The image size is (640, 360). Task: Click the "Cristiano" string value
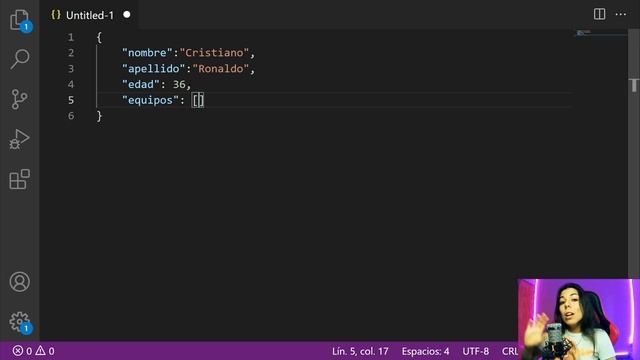214,53
